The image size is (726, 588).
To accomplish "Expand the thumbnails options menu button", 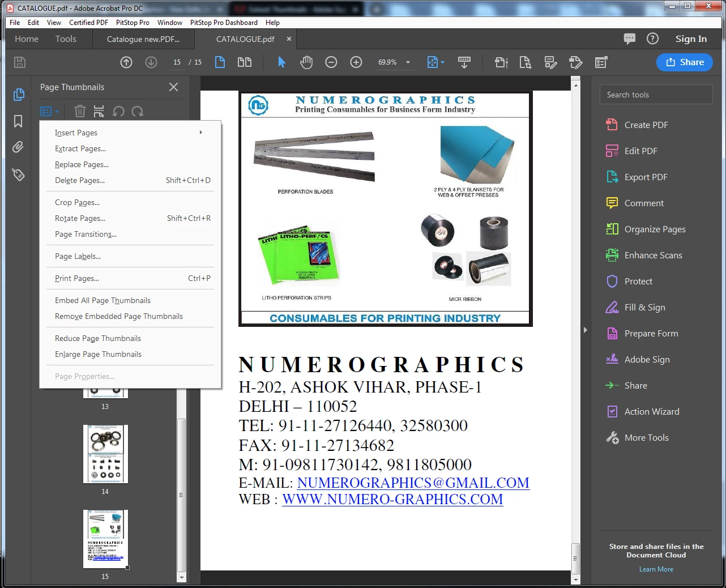I will tap(50, 111).
